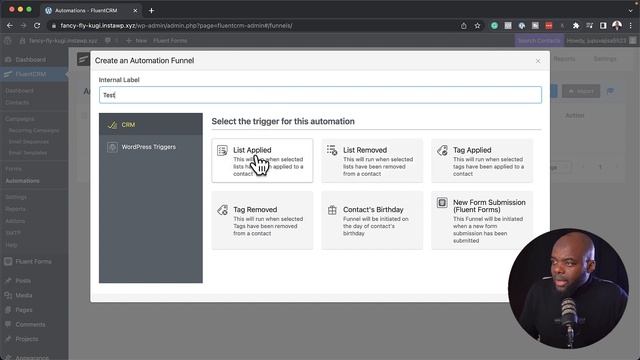Select the Automations - FluentCRM browser tab
Screen dimensions: 640x360
click(92, 11)
